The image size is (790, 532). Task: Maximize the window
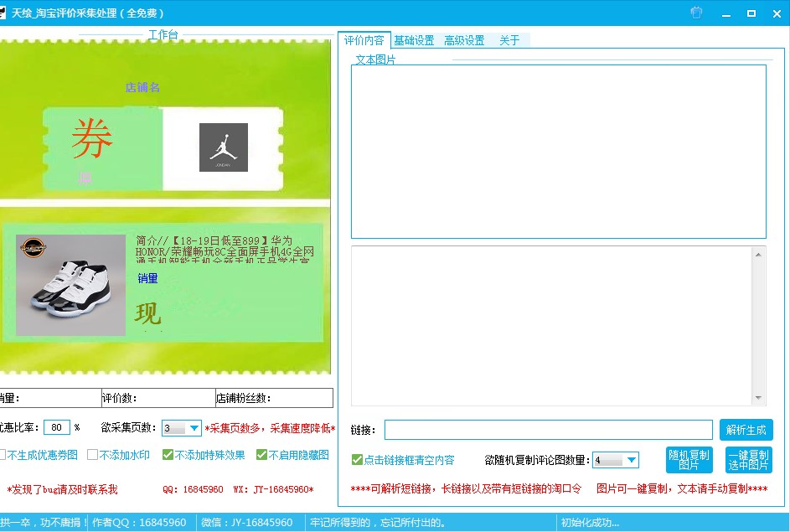pos(751,13)
